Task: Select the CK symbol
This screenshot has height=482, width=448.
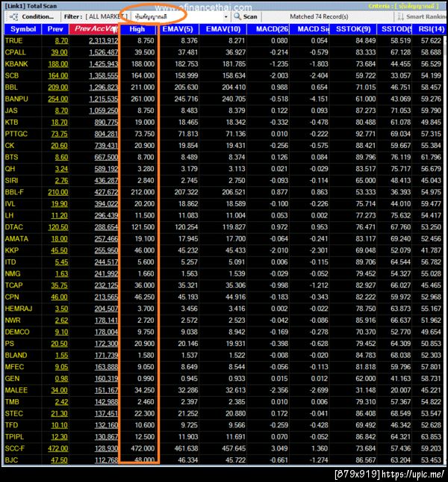Action: 10,146
